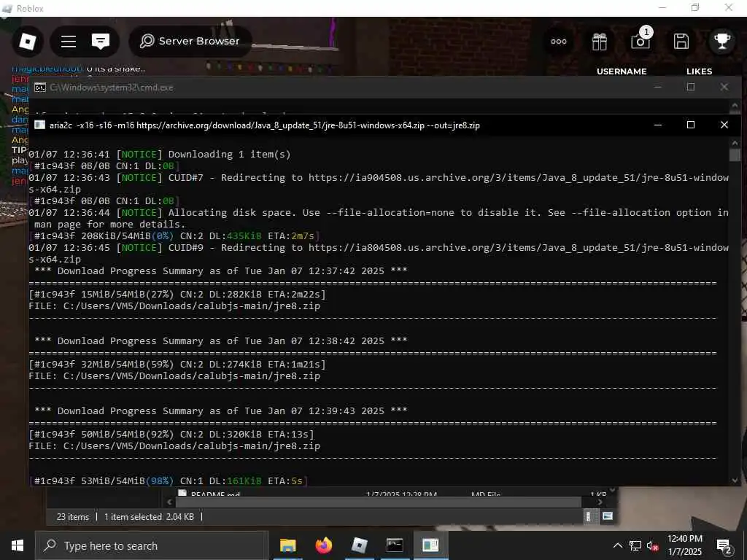Image resolution: width=747 pixels, height=560 pixels.
Task: Switch File Explorer to details view icon
Action: 589,516
